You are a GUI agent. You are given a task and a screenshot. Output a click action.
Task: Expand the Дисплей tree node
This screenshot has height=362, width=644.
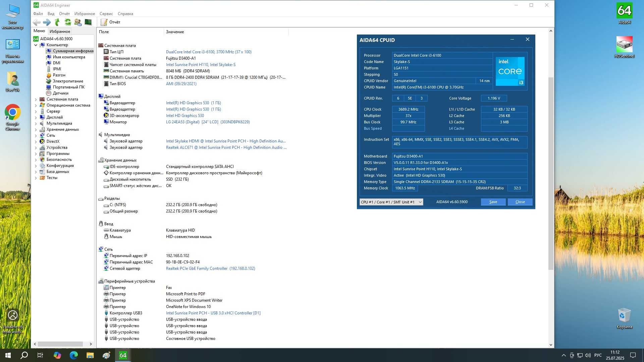point(36,117)
